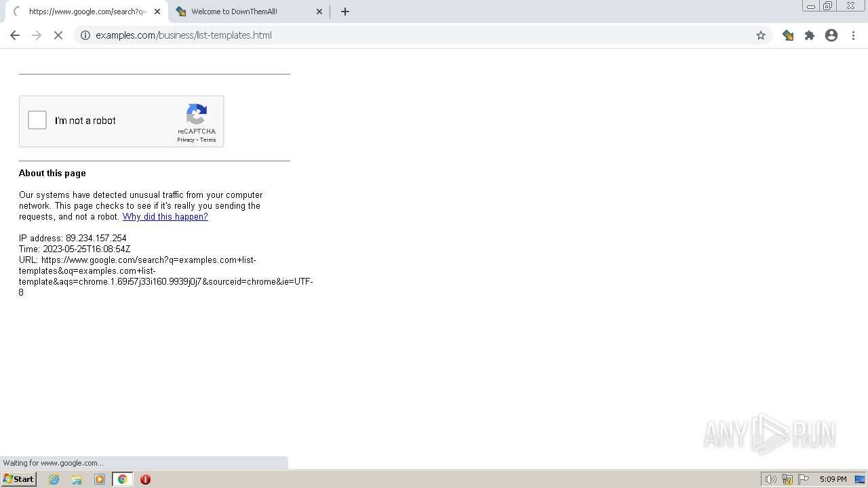Open the Windows Start menu
868x488 pixels.
click(19, 479)
